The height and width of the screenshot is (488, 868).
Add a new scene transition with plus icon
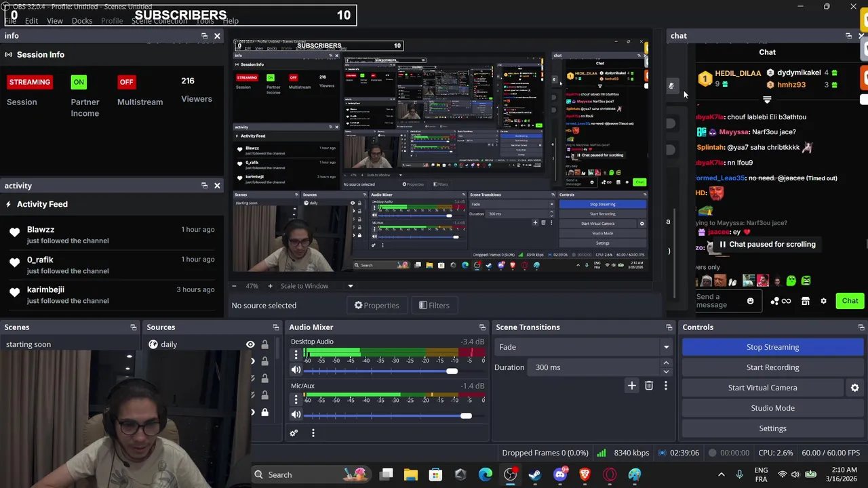coord(631,386)
